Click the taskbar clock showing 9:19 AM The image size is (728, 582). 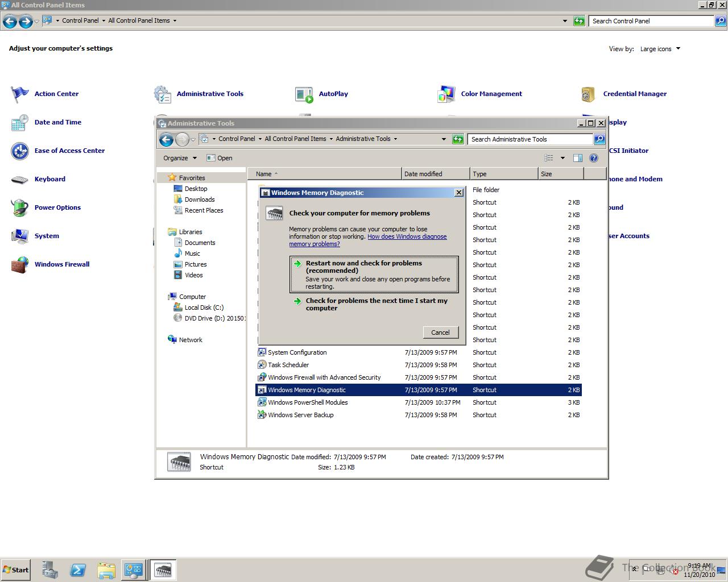pos(700,570)
